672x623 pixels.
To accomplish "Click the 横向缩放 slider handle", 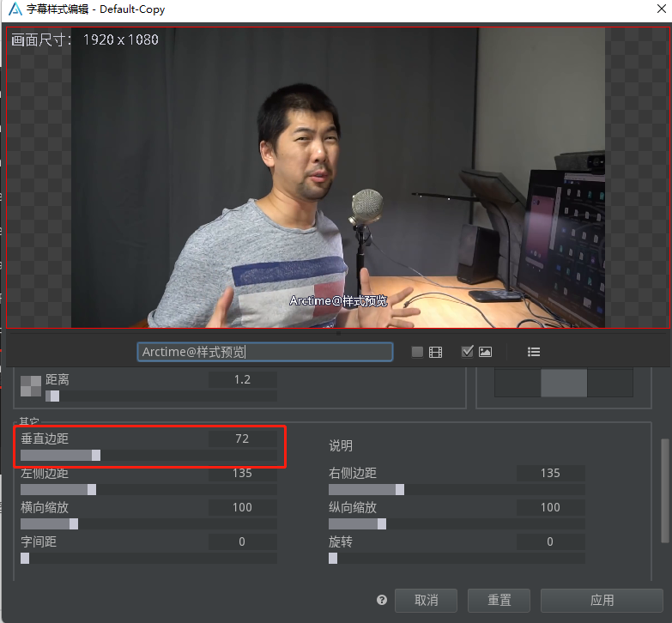I will coord(74,523).
